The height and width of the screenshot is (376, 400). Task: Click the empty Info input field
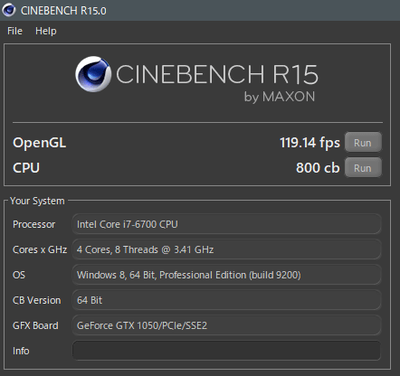click(226, 351)
